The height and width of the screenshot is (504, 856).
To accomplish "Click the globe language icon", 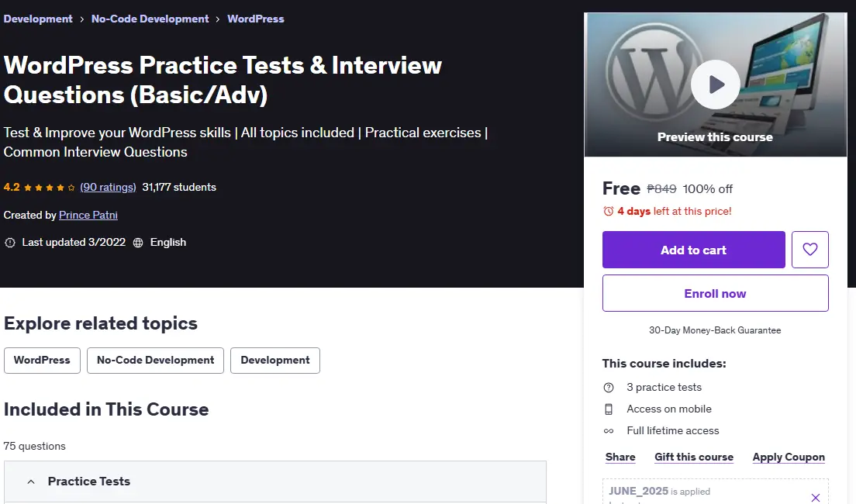I will click(x=138, y=243).
